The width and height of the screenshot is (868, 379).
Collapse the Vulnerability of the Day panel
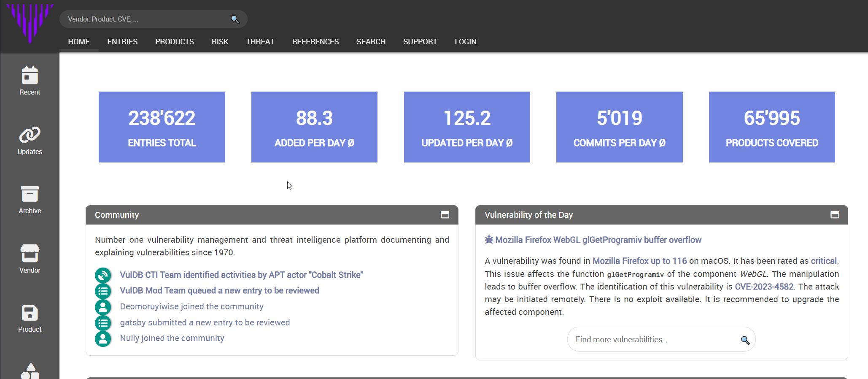(834, 215)
